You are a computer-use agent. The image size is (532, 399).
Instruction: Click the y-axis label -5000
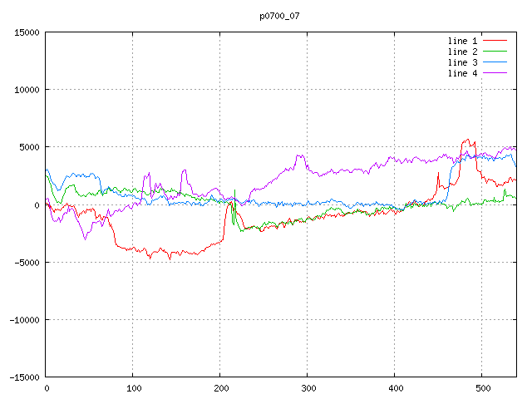[x=27, y=263]
